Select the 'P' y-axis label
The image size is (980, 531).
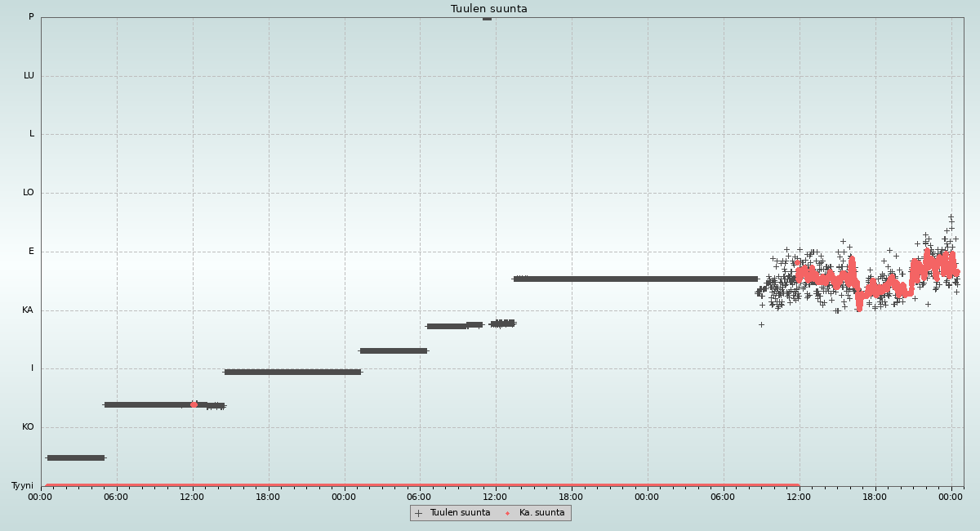click(x=31, y=17)
